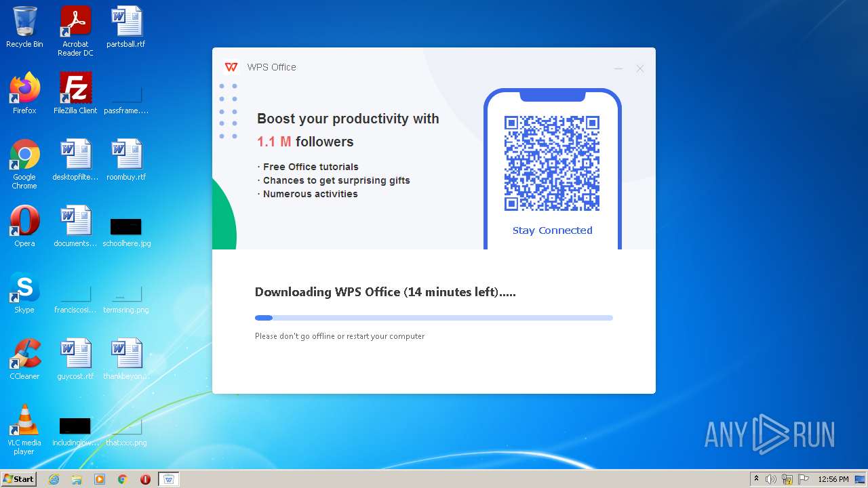Open the desktopfilte... document icon
The image size is (868, 488).
[x=75, y=160]
